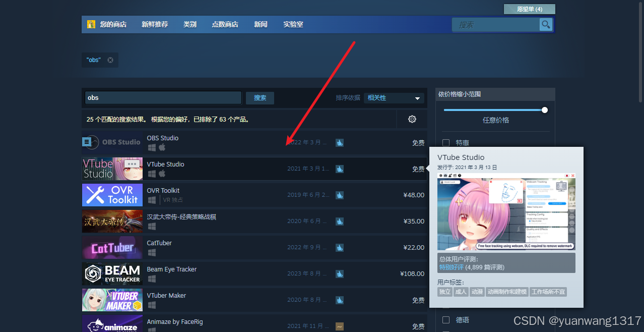Collapse 依价格缩小范围 panel header
The width and height of the screenshot is (644, 332).
[x=495, y=94]
